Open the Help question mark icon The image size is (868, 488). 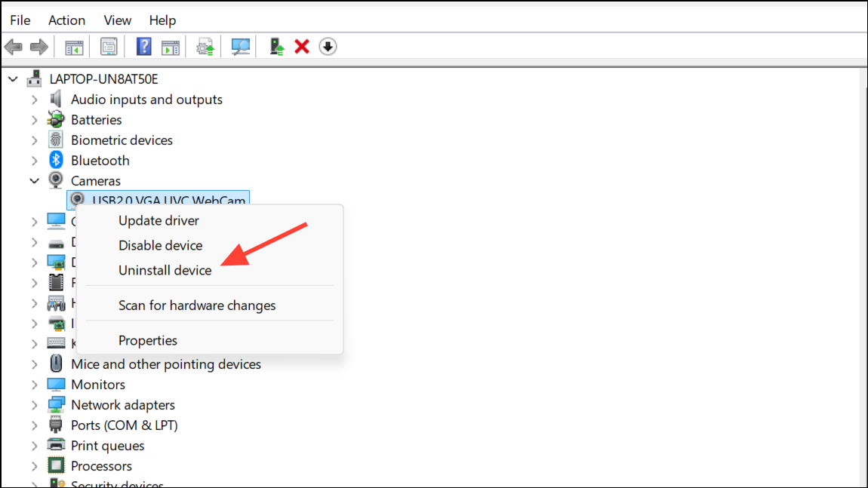[x=144, y=47]
